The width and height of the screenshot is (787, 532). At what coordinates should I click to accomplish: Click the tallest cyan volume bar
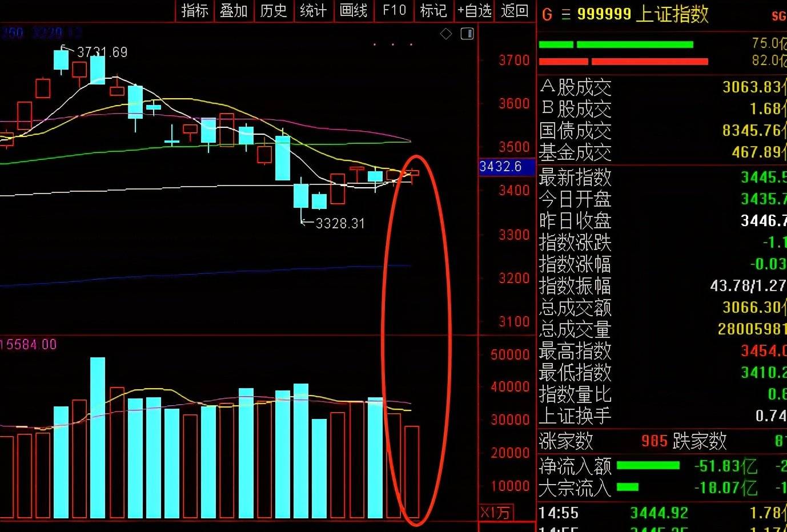point(98,437)
